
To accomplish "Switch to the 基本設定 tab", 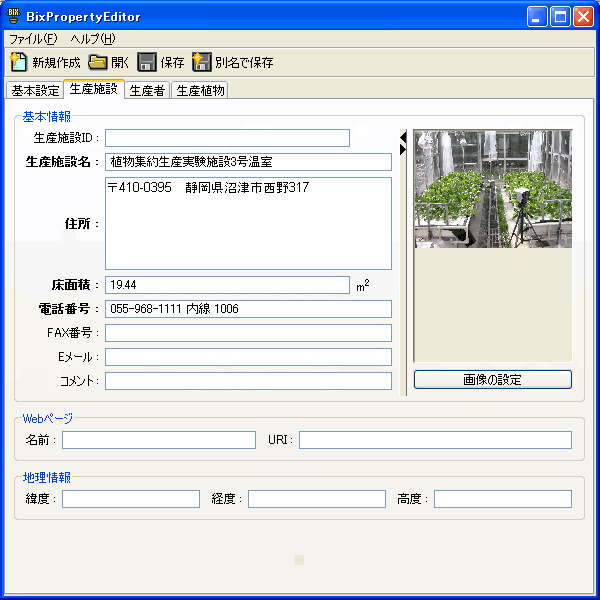I will (x=35, y=91).
